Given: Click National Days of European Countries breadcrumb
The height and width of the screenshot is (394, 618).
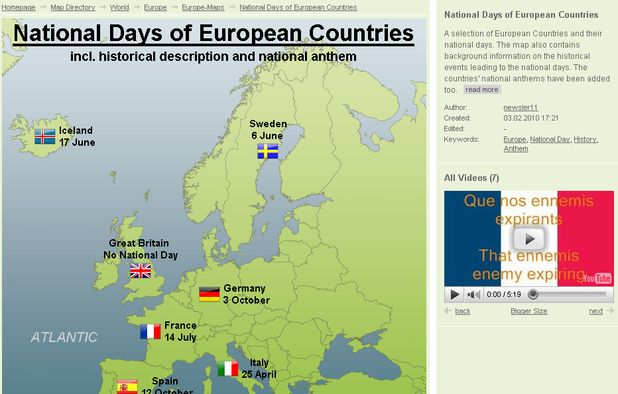Looking at the screenshot, I should (298, 7).
